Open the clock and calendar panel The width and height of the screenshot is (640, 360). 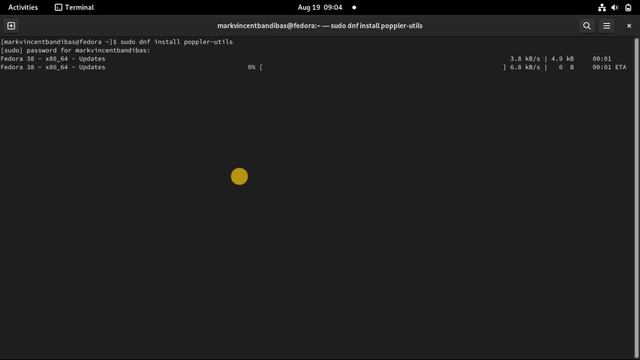click(320, 7)
